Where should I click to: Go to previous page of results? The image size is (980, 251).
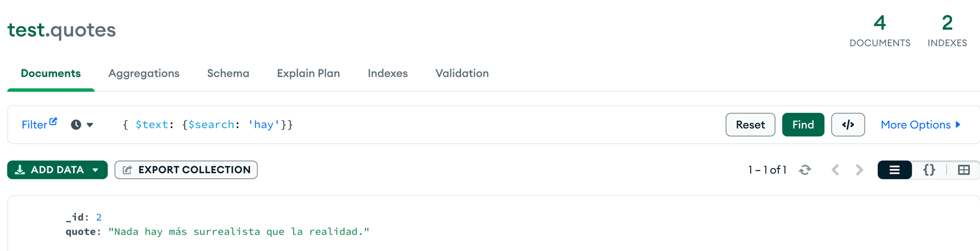[835, 170]
